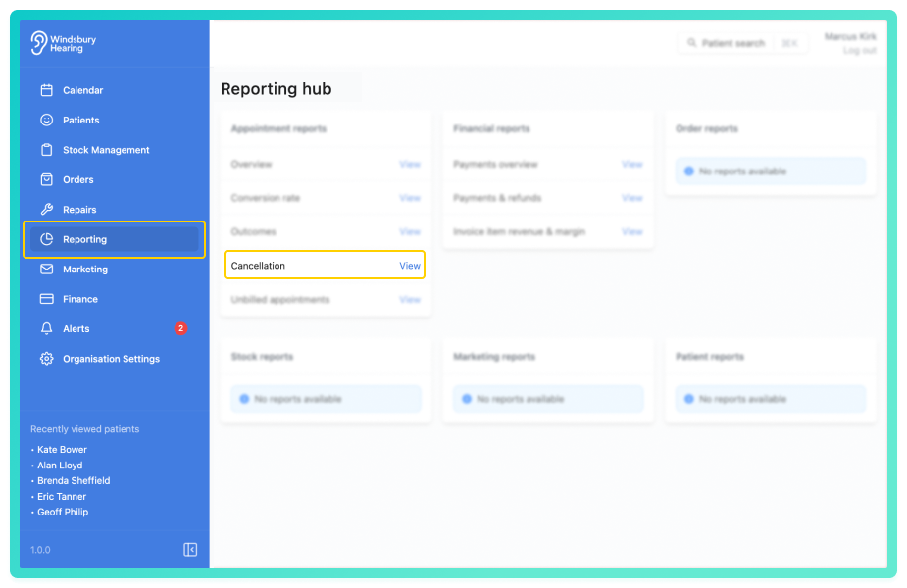Open Calendar via its calendar icon

pos(47,90)
